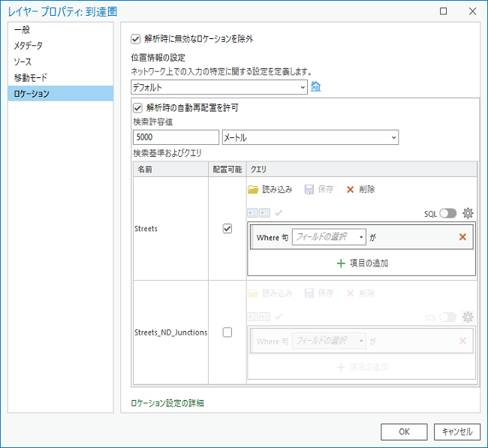Click the outdent clause icon in Streets query

tap(253, 213)
